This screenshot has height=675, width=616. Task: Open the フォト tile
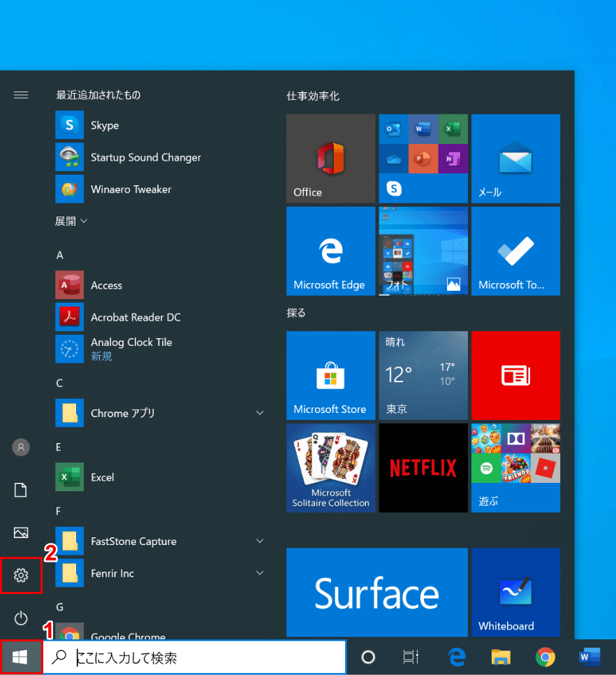423,251
